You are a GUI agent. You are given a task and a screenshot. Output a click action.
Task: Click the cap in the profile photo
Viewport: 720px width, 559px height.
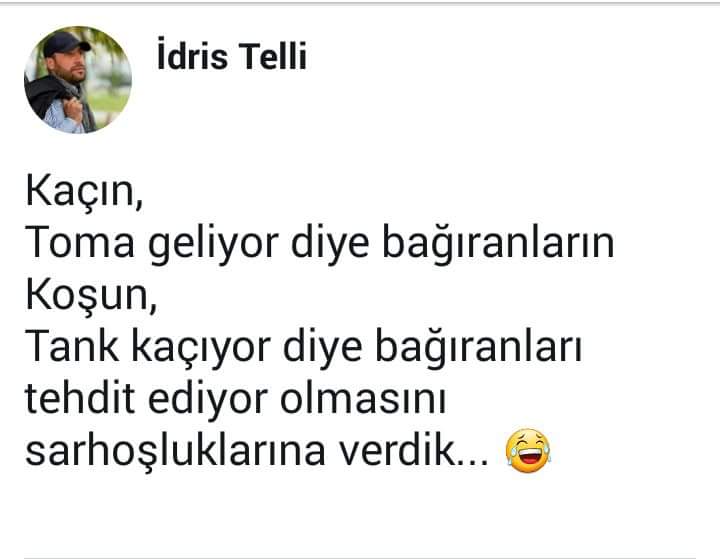pyautogui.click(x=65, y=45)
